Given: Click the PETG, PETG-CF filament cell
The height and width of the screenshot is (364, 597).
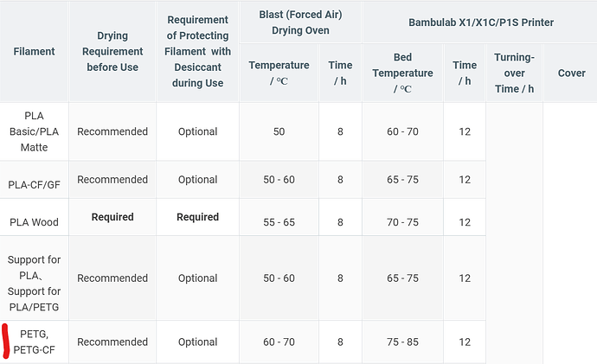Looking at the screenshot, I should [34, 342].
